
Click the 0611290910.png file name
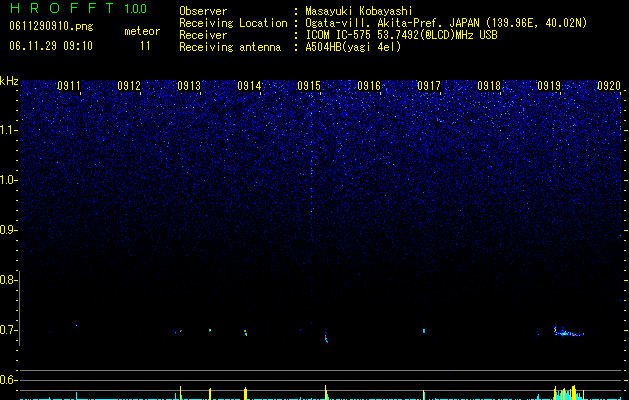[51, 27]
